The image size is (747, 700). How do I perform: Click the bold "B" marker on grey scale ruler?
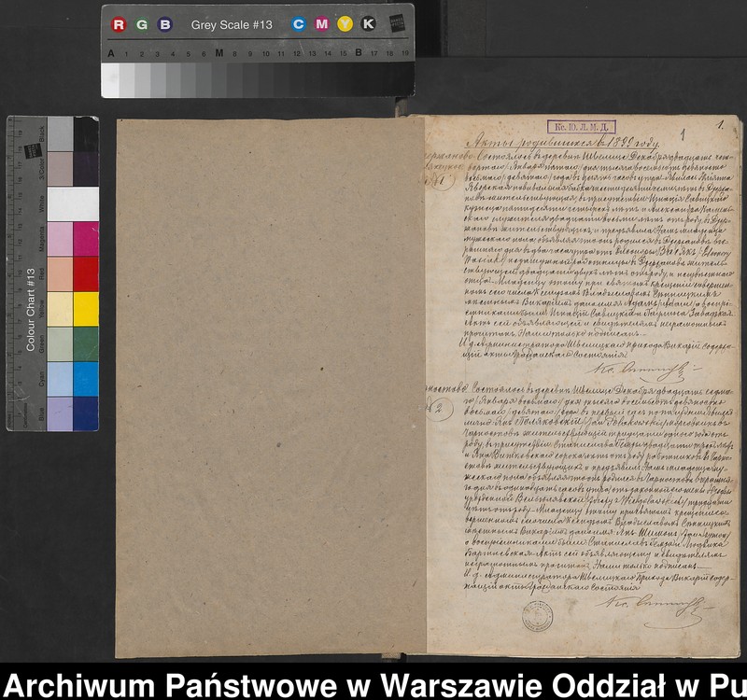click(359, 53)
